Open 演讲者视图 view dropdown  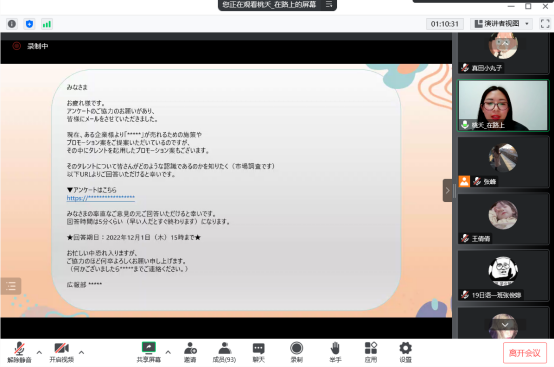coord(502,24)
